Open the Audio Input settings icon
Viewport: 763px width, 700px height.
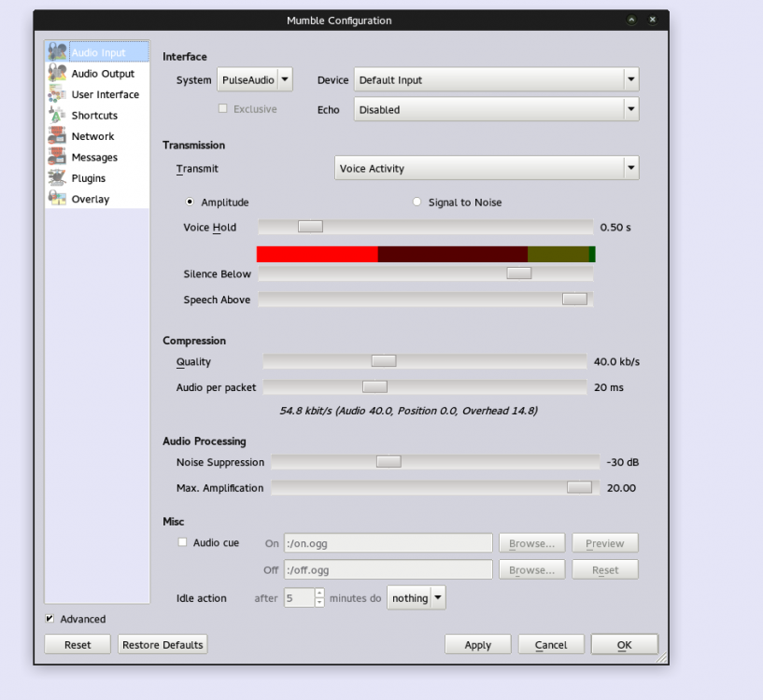(56, 53)
